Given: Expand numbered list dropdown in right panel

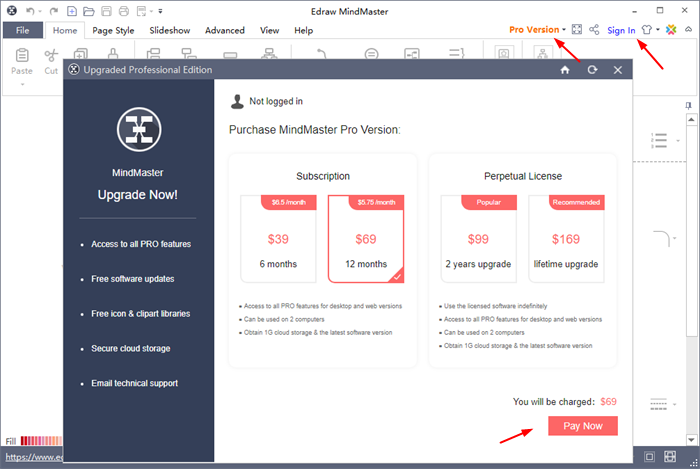Looking at the screenshot, I should pyautogui.click(x=678, y=141).
